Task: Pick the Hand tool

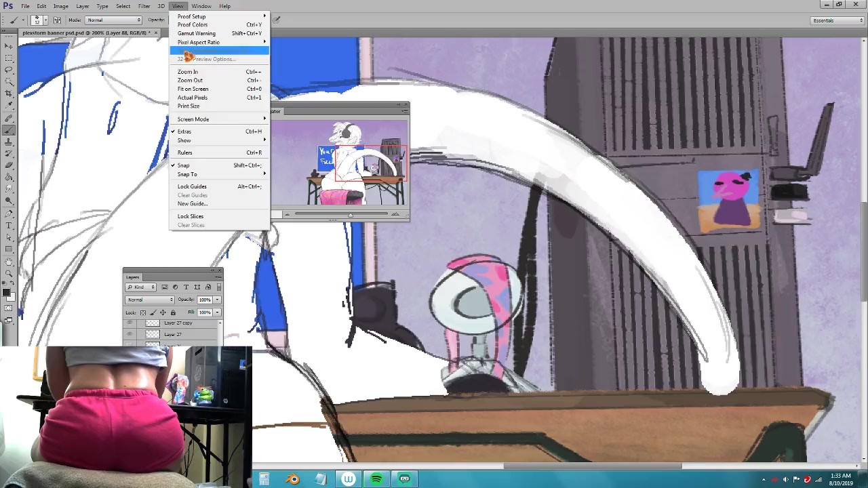Action: coord(9,262)
